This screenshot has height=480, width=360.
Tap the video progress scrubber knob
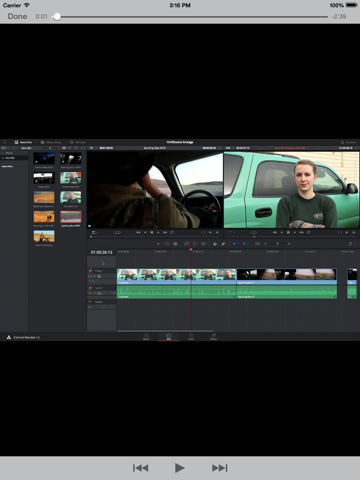pos(57,16)
